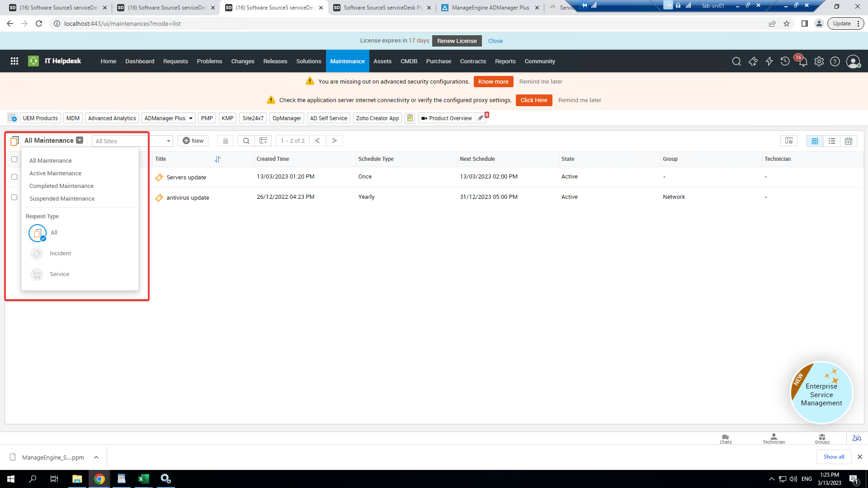Screen dimensions: 868x488
Task: Open the apps grid launcher icon
Action: 14,61
